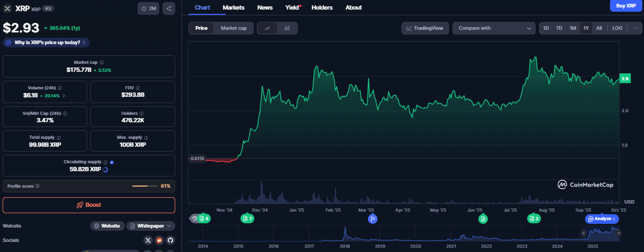Expand 'Why is XRP's price up today?'
This screenshot has width=644, height=252.
pos(46,43)
